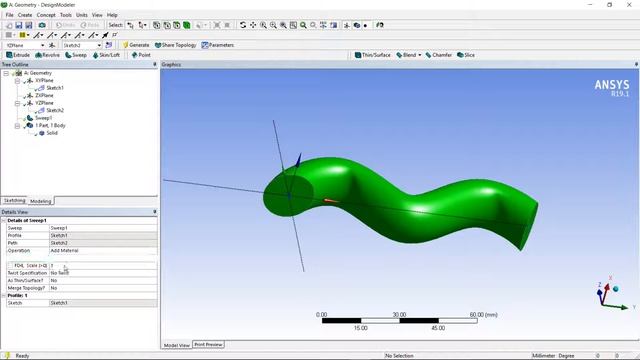The image size is (640, 360).
Task: Open the Help menu
Action: tap(112, 15)
